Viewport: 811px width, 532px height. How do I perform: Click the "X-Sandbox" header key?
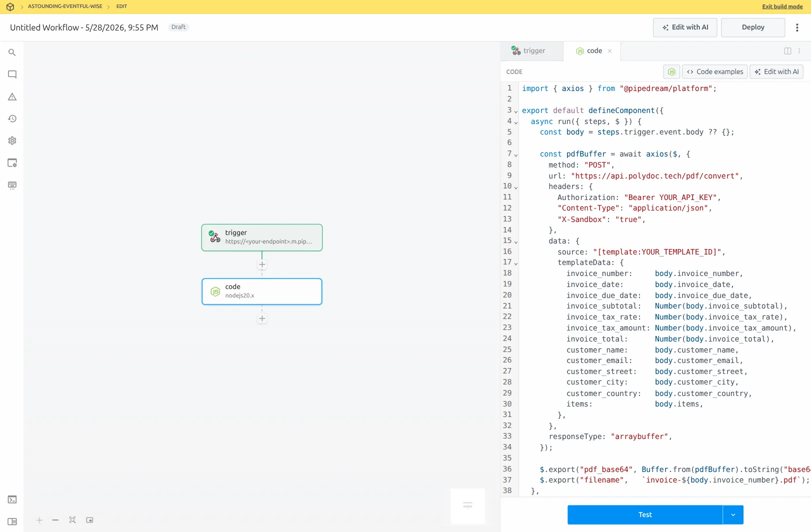(582, 219)
